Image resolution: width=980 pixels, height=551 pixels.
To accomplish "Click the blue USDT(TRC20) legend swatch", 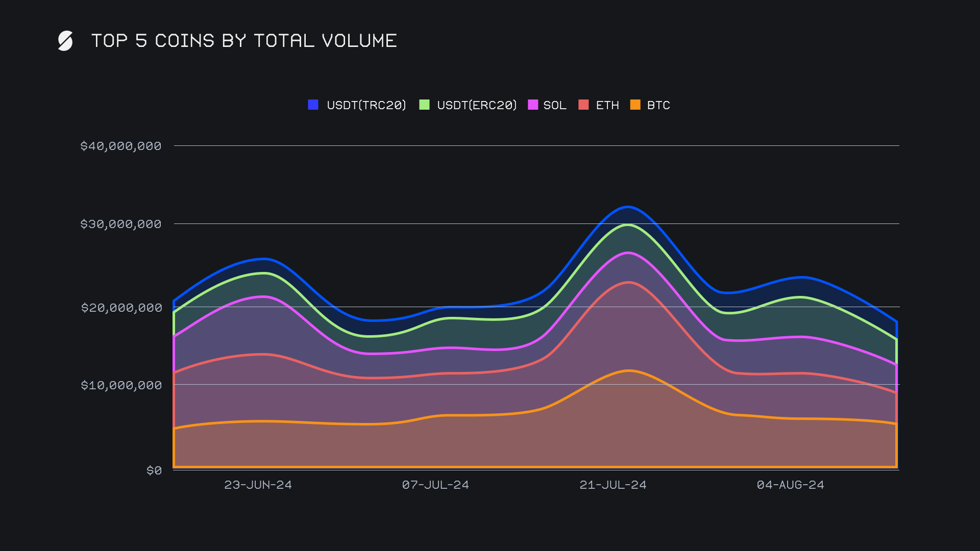I will (x=313, y=105).
